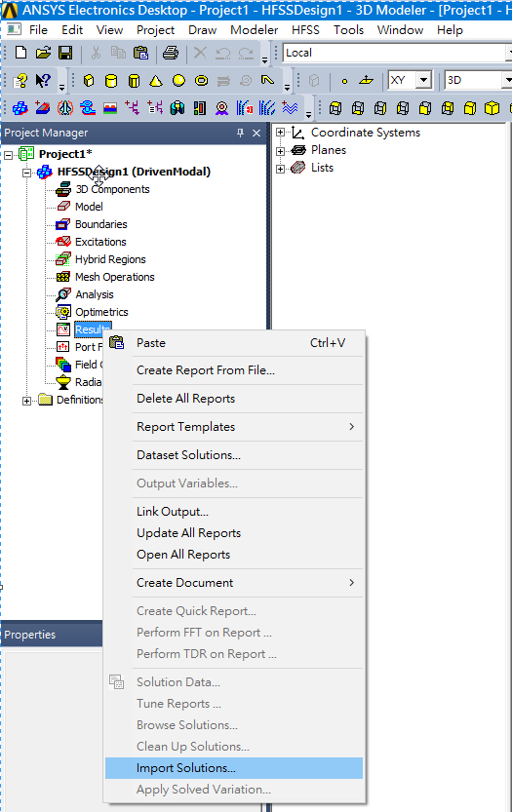Select the Draw box tool
The height and width of the screenshot is (812, 512).
(89, 80)
